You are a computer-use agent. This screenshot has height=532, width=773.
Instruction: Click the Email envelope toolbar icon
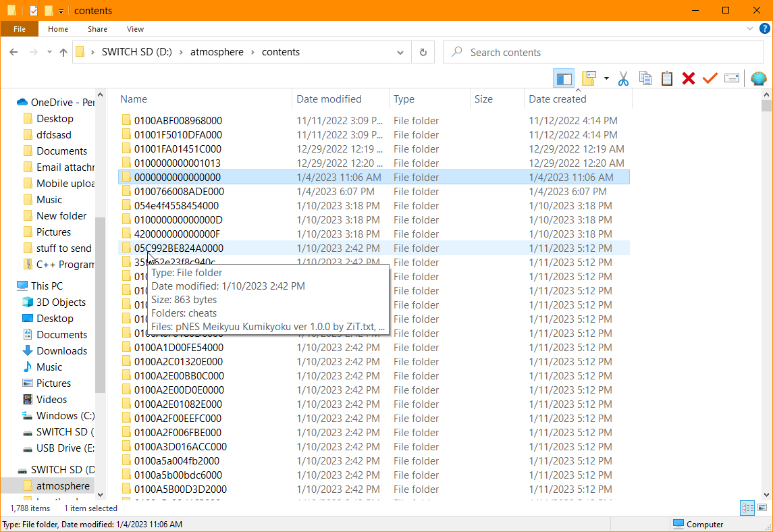click(732, 78)
